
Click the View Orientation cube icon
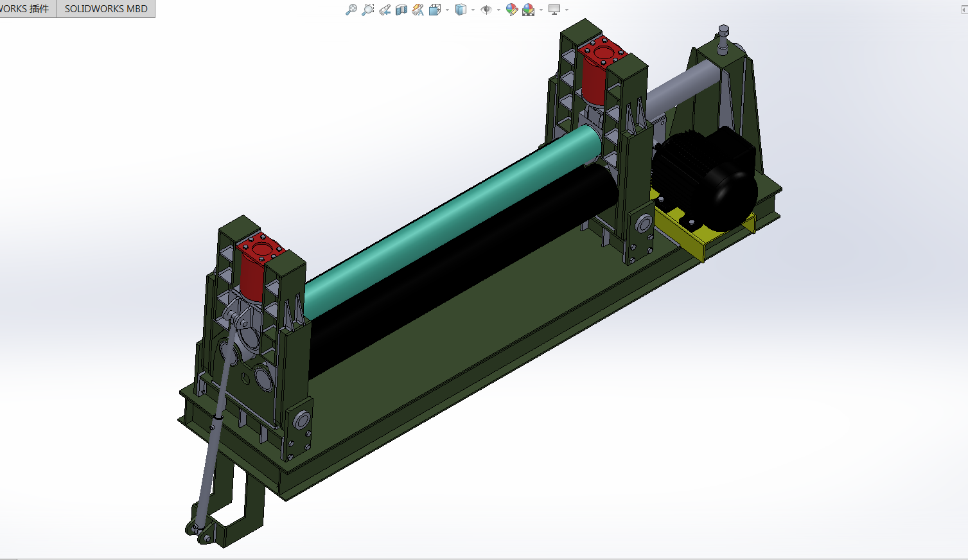[x=435, y=10]
